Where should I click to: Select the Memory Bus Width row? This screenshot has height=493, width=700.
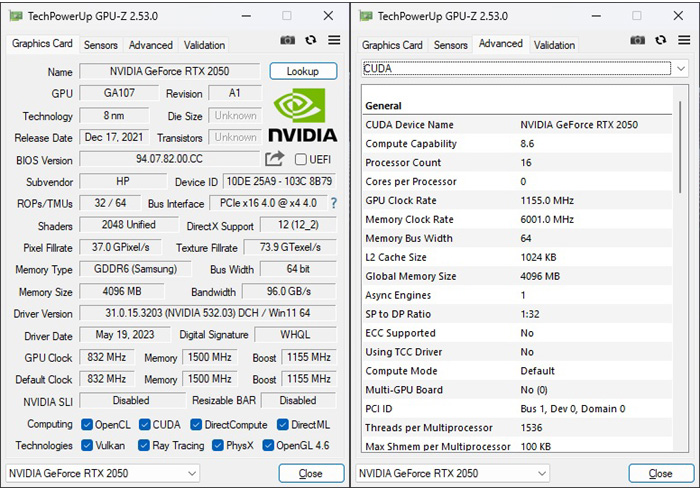click(518, 238)
